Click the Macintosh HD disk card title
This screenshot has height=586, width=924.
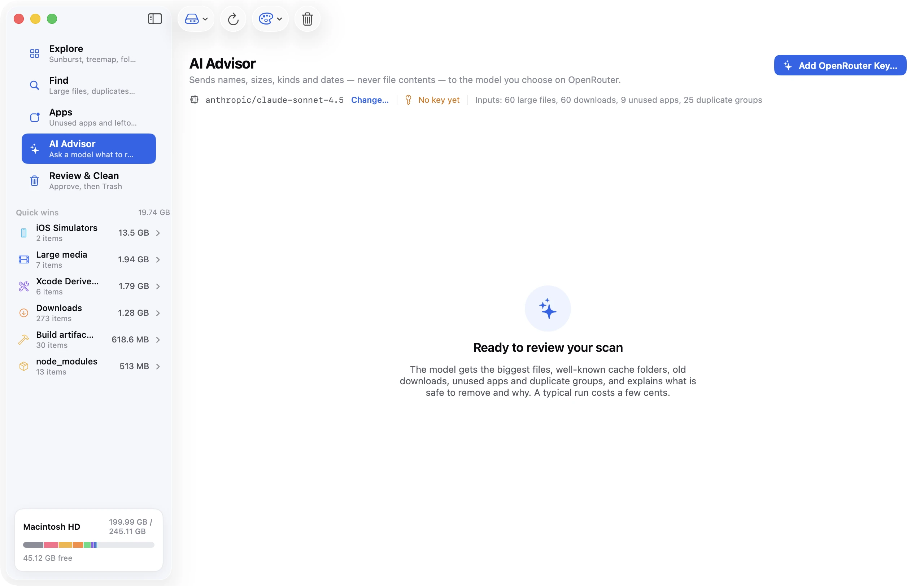coord(52,527)
